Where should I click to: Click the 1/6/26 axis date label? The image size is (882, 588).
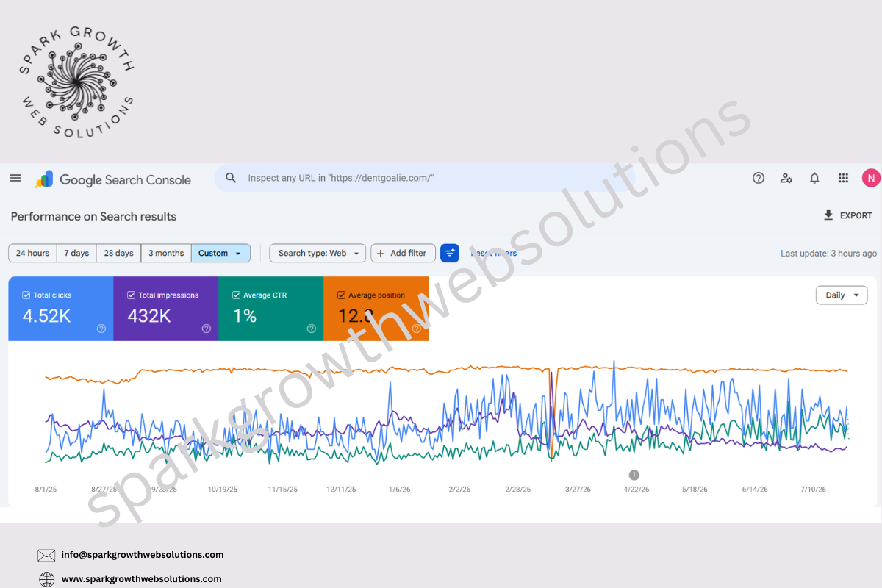(400, 490)
